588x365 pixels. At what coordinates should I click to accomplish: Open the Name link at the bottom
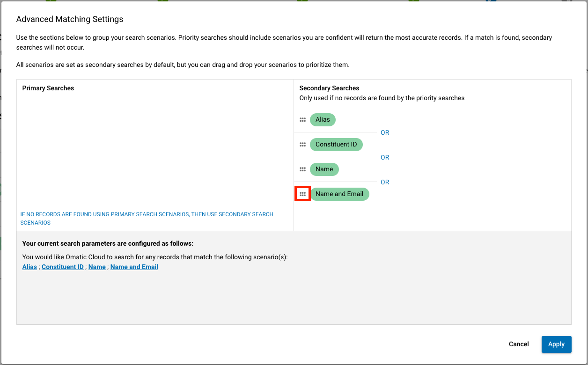tap(97, 267)
